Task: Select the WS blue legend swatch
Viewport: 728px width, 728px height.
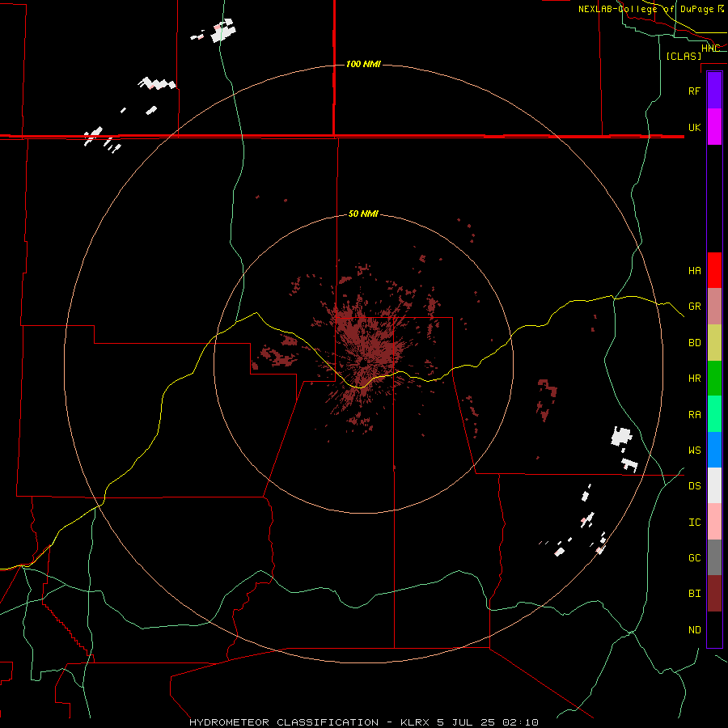Action: tap(714, 450)
